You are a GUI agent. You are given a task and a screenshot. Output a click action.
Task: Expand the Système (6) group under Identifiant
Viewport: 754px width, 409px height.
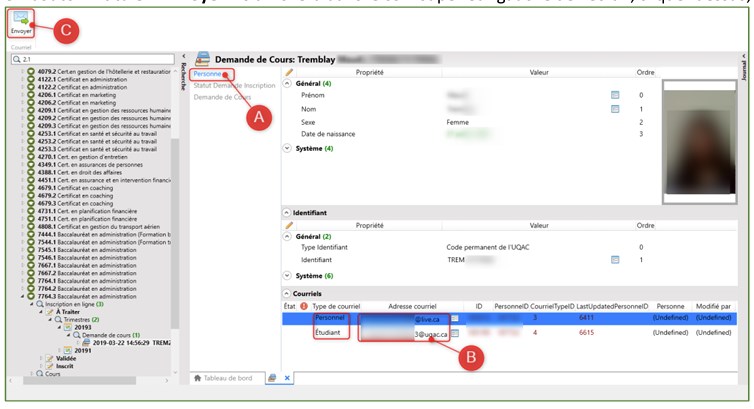[289, 275]
